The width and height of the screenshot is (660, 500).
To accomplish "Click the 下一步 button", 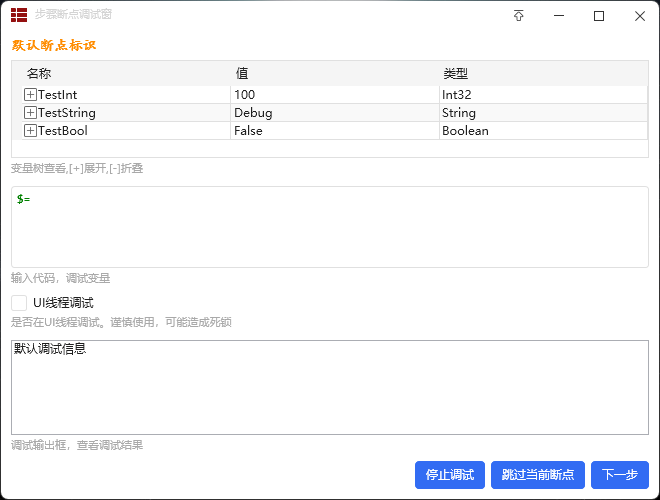I will click(620, 475).
